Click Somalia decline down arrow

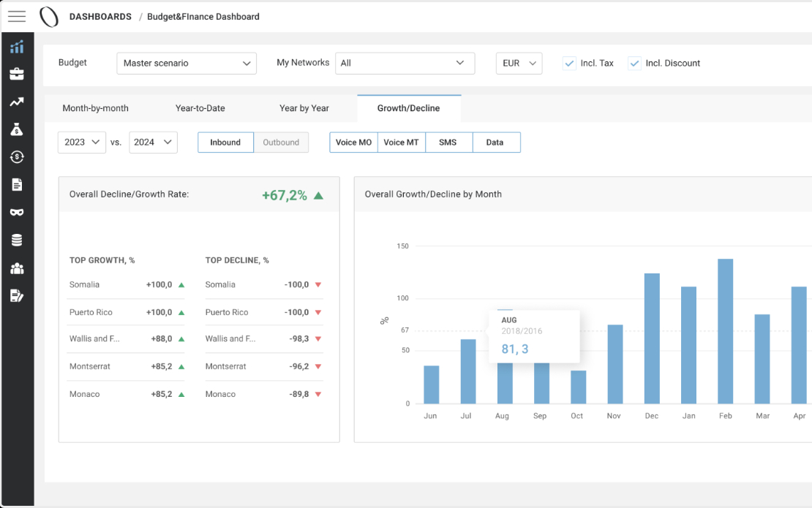[x=318, y=285]
